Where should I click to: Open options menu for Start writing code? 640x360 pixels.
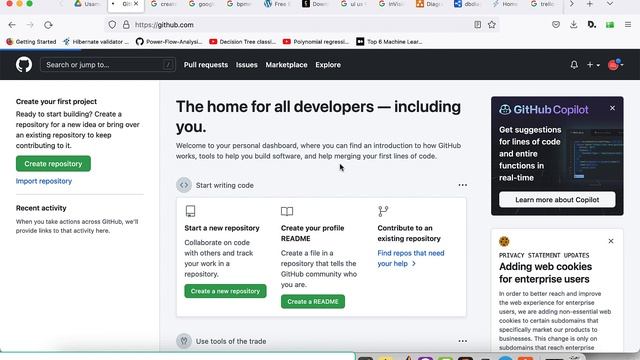click(x=462, y=185)
